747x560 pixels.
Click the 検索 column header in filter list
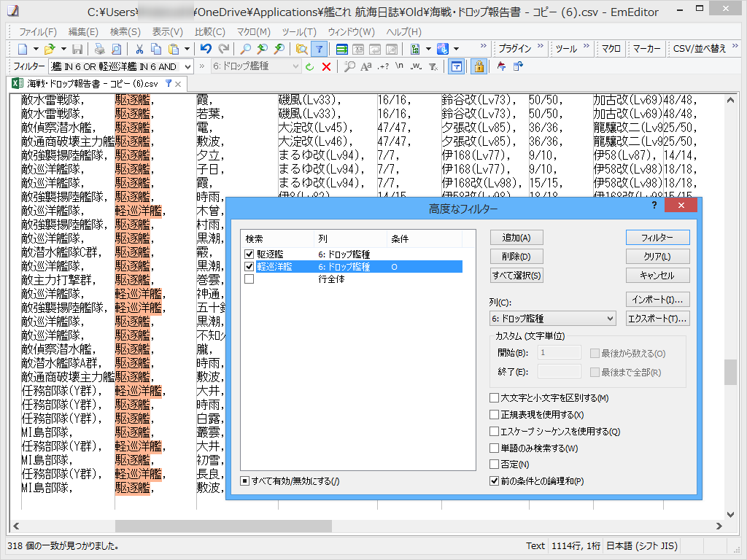(x=277, y=238)
